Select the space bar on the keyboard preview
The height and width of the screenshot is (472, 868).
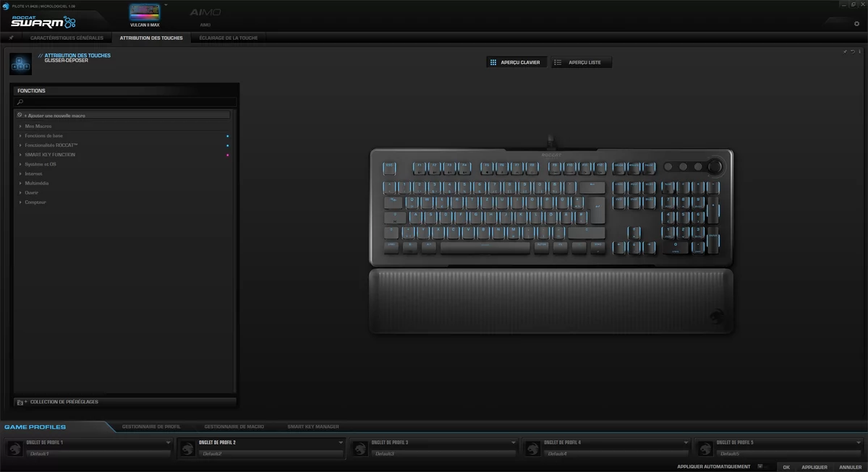point(485,247)
